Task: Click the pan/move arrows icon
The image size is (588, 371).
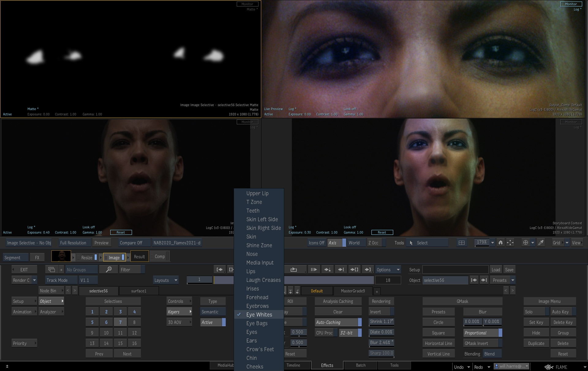Action: click(510, 243)
